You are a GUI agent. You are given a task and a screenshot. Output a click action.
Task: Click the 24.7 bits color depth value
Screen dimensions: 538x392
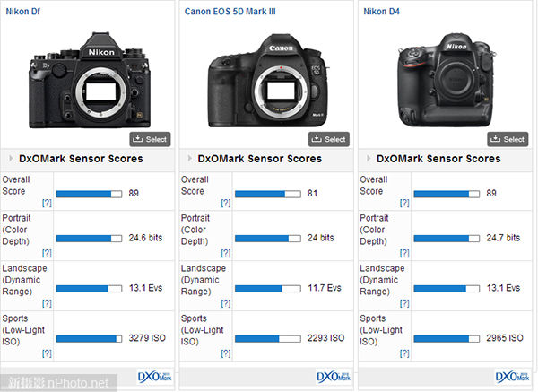point(503,238)
